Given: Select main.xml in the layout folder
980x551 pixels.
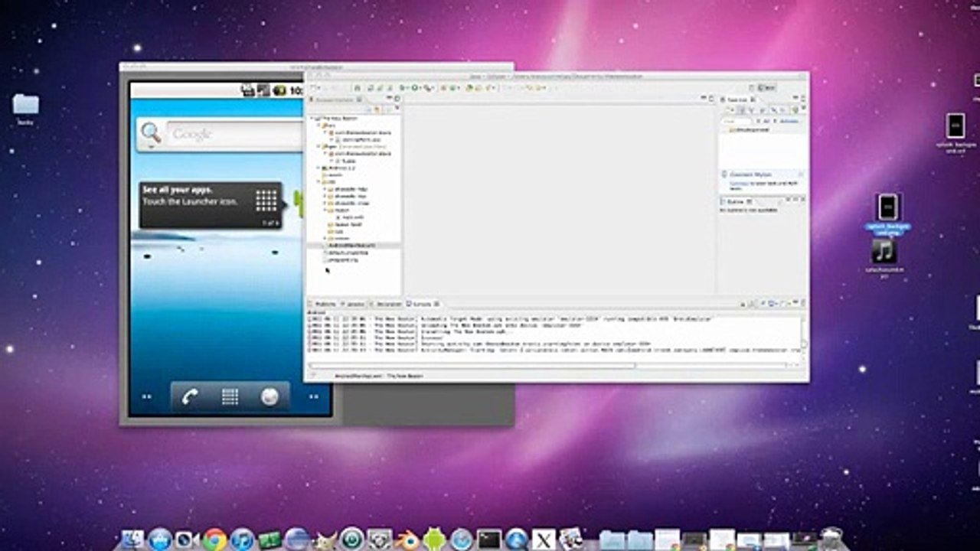Looking at the screenshot, I should click(351, 217).
